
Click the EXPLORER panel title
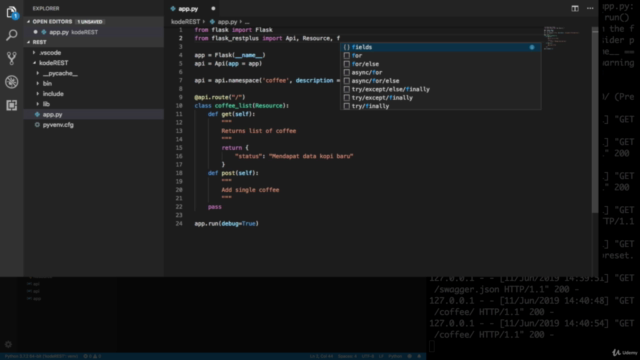(x=46, y=9)
